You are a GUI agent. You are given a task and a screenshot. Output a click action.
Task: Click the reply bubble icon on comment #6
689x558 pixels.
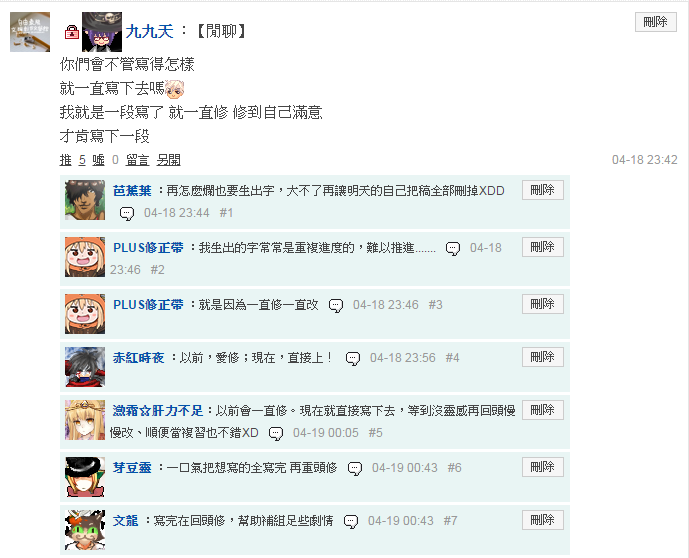pos(355,468)
